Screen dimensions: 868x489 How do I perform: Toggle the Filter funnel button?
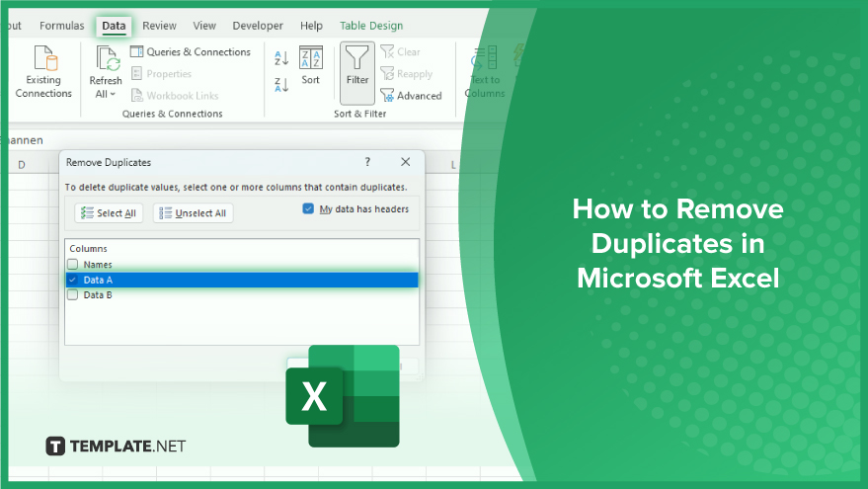tap(357, 72)
